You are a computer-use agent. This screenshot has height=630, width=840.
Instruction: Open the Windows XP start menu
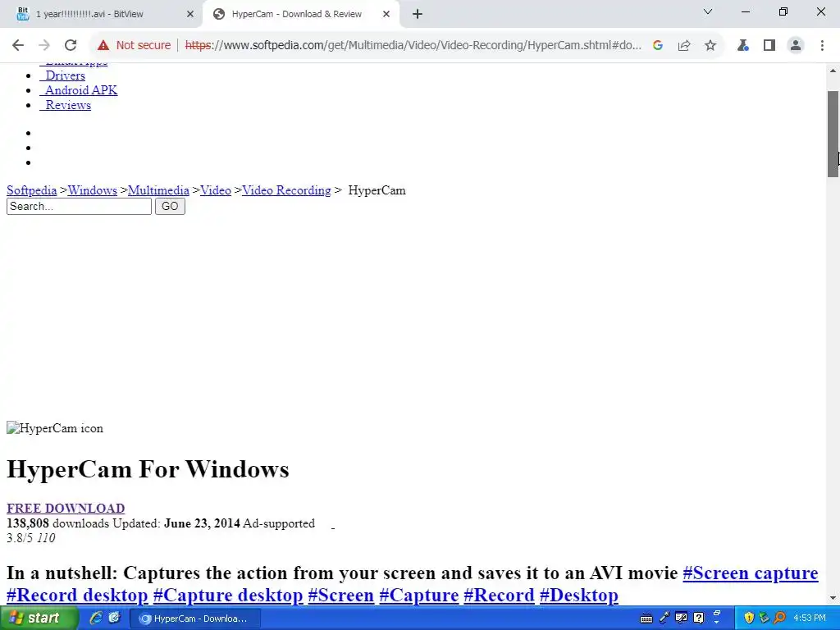coord(39,619)
